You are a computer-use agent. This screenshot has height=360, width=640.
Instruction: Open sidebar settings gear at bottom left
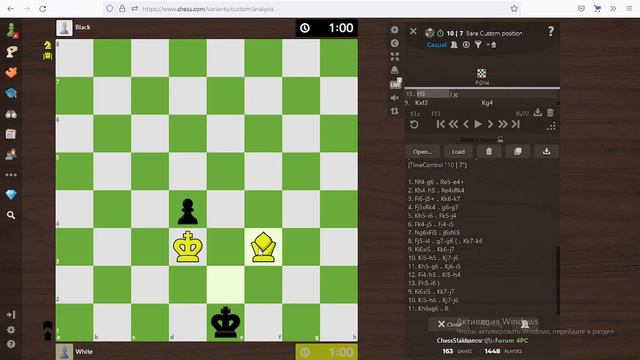pos(11,330)
